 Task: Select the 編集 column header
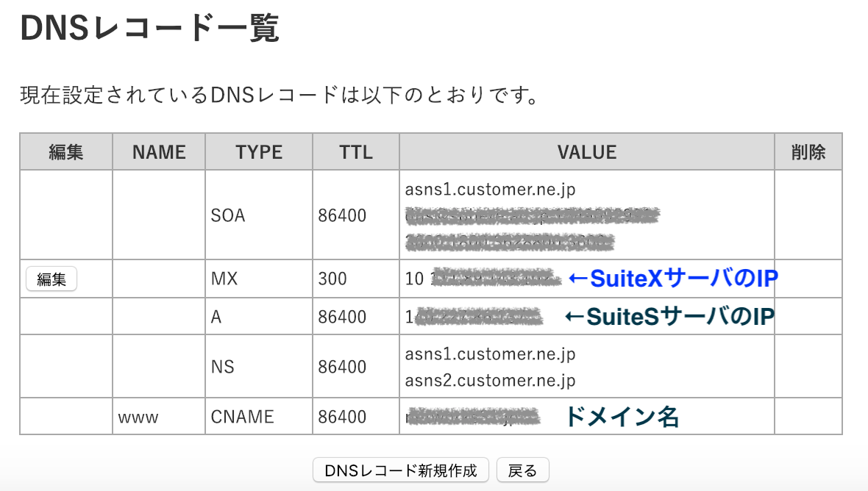[x=66, y=151]
